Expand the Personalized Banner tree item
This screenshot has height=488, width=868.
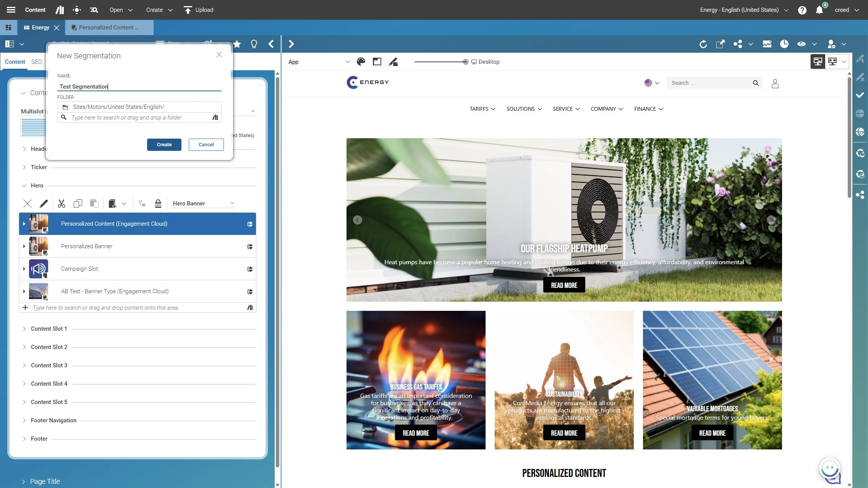point(24,246)
